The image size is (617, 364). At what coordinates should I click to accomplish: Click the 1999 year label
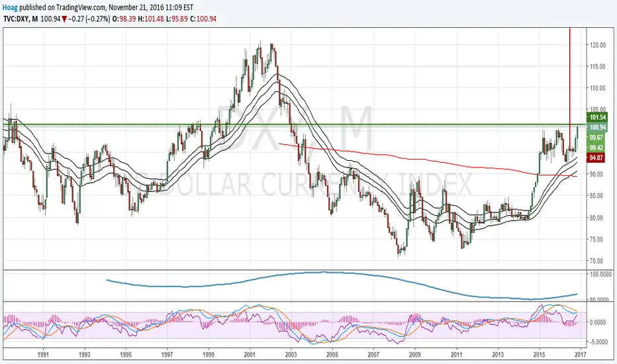click(x=209, y=355)
